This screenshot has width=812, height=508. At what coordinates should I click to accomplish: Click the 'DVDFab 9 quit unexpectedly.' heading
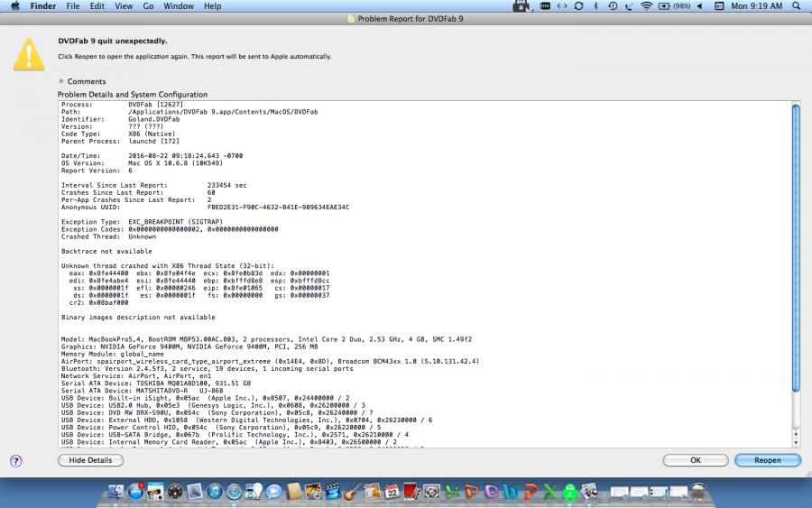tap(113, 41)
